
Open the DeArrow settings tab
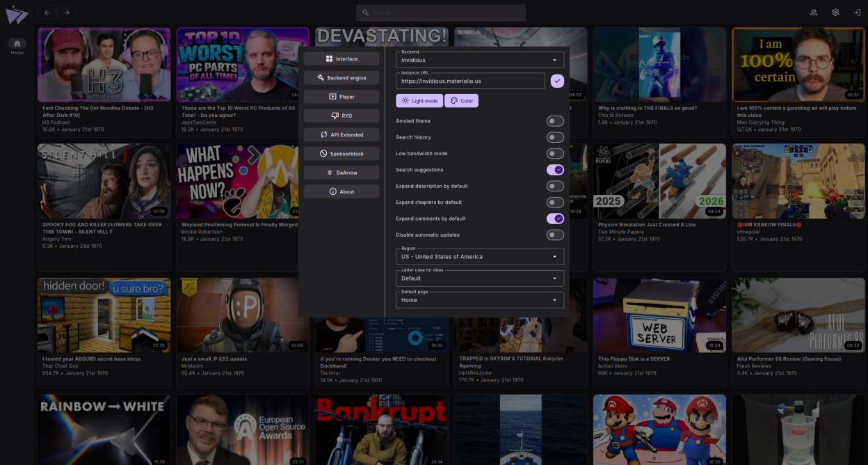point(341,172)
